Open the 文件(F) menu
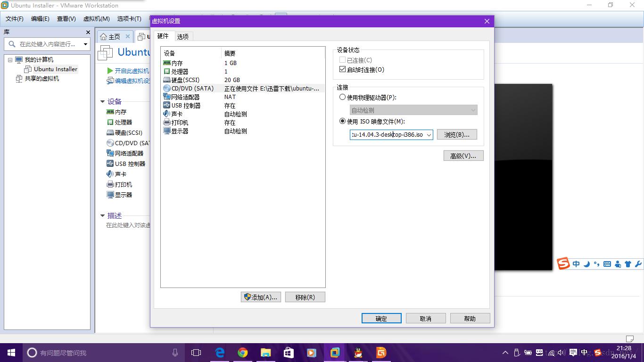The height and width of the screenshot is (362, 644). (x=15, y=19)
